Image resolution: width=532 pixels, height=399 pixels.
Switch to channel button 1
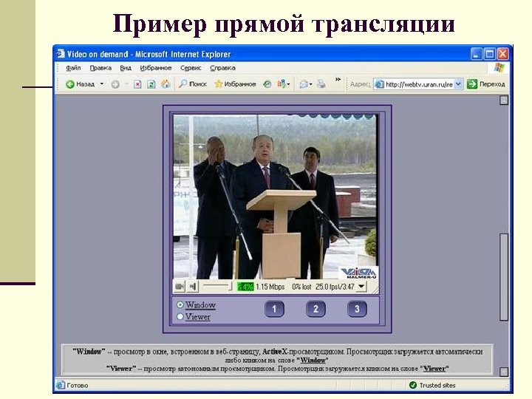pyautogui.click(x=274, y=309)
